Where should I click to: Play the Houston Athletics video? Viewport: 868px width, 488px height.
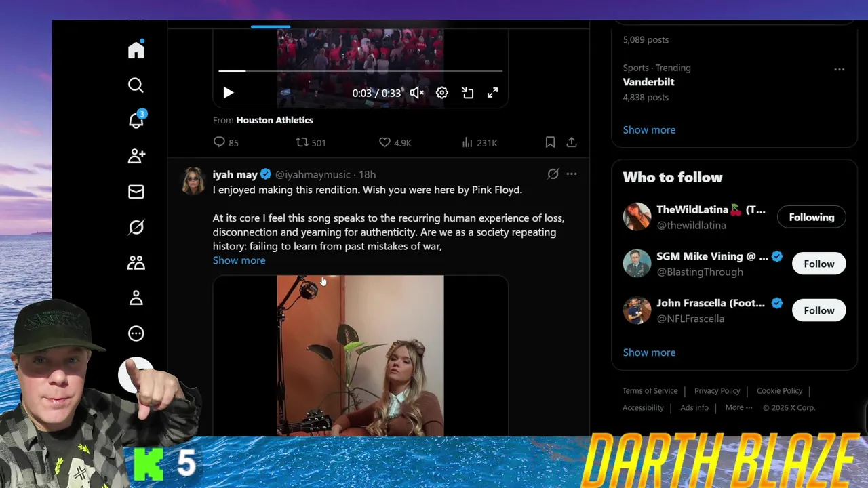click(229, 93)
